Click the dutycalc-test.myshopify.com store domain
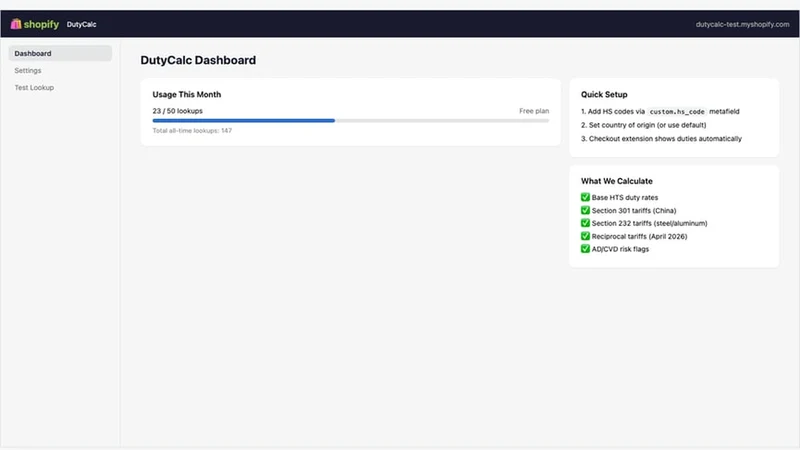 (x=742, y=24)
